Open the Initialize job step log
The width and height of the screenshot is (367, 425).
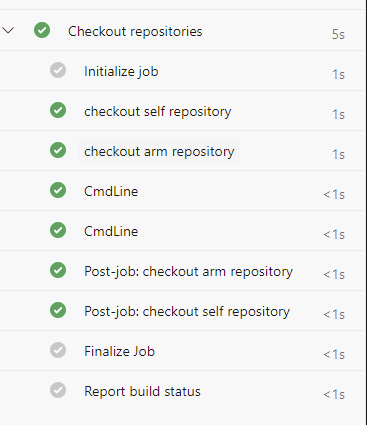pyautogui.click(x=183, y=71)
